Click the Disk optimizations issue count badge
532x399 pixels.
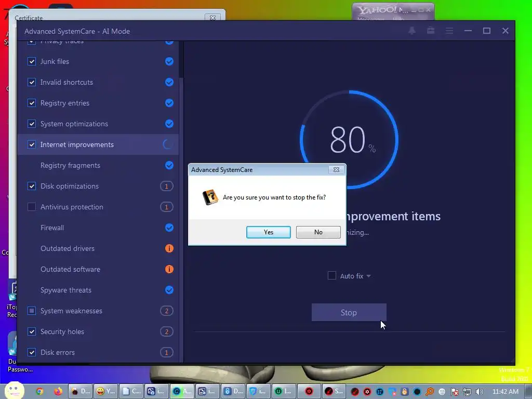tap(167, 187)
